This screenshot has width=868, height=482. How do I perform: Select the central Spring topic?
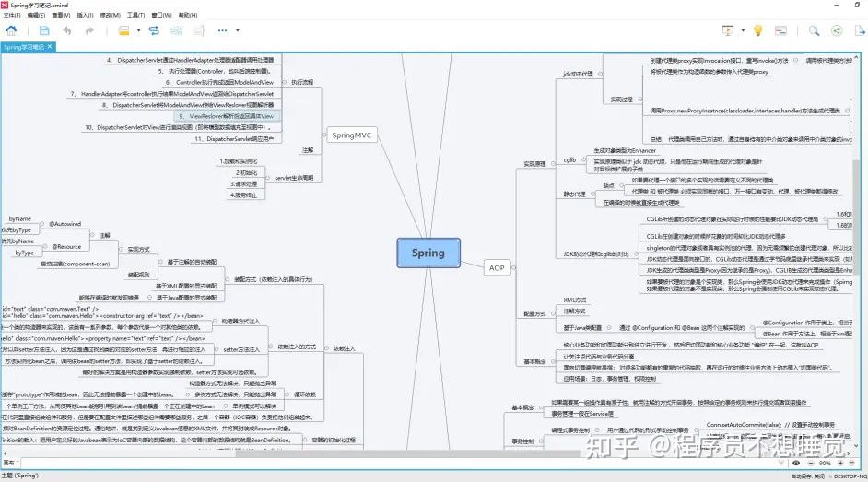428,253
